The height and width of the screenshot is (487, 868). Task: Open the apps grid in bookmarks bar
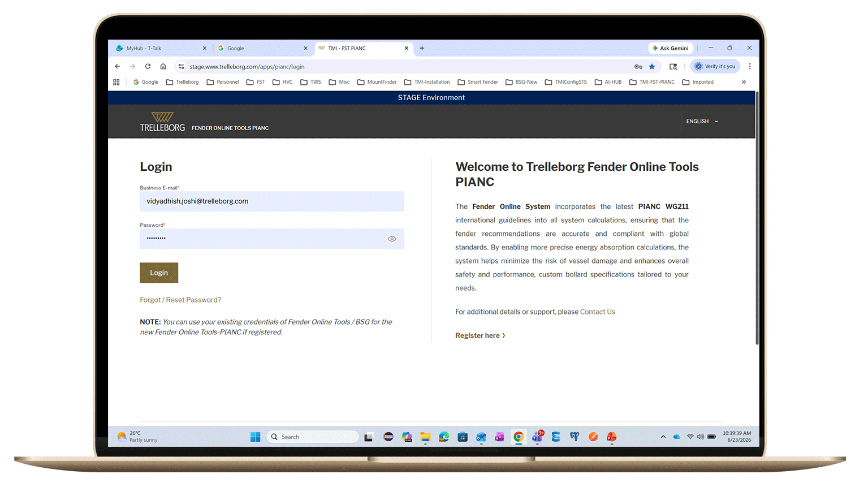pyautogui.click(x=116, y=82)
